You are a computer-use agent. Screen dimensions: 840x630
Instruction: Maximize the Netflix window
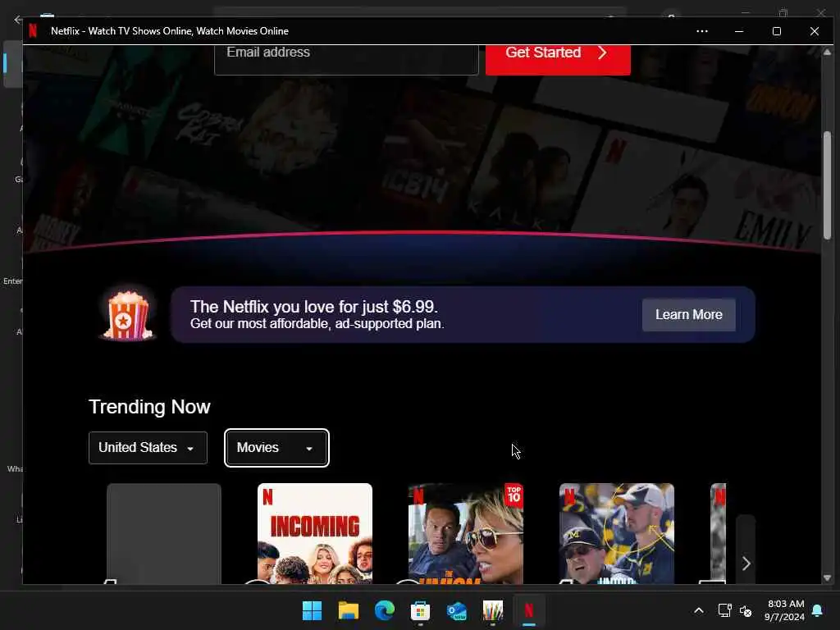777,31
